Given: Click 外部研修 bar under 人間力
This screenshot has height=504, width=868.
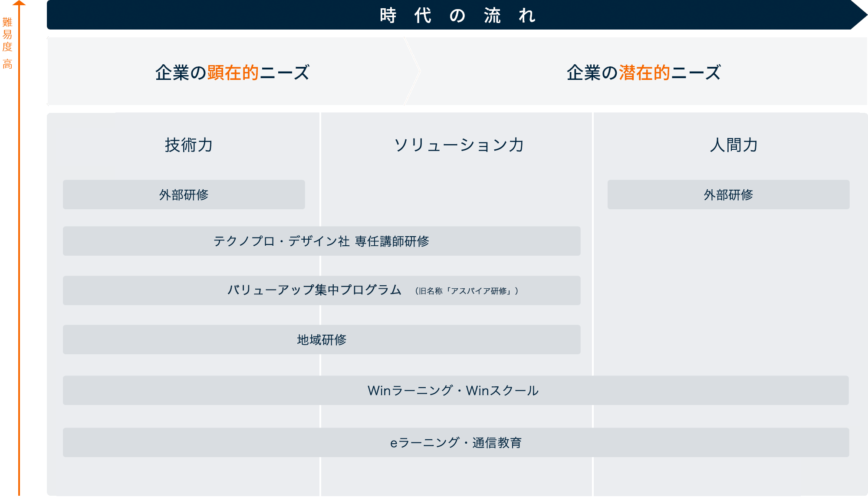Looking at the screenshot, I should point(728,194).
